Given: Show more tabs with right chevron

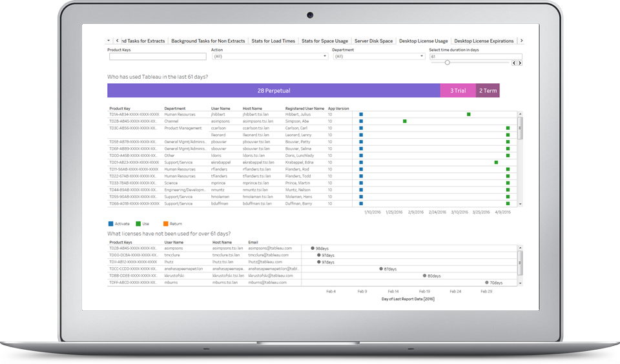Looking at the screenshot, I should [x=522, y=40].
